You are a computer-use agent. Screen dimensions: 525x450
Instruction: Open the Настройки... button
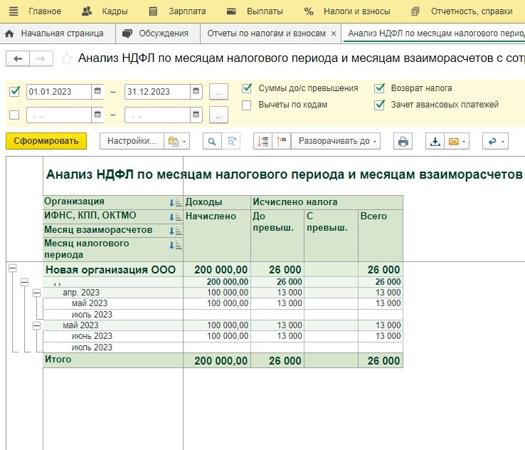132,141
